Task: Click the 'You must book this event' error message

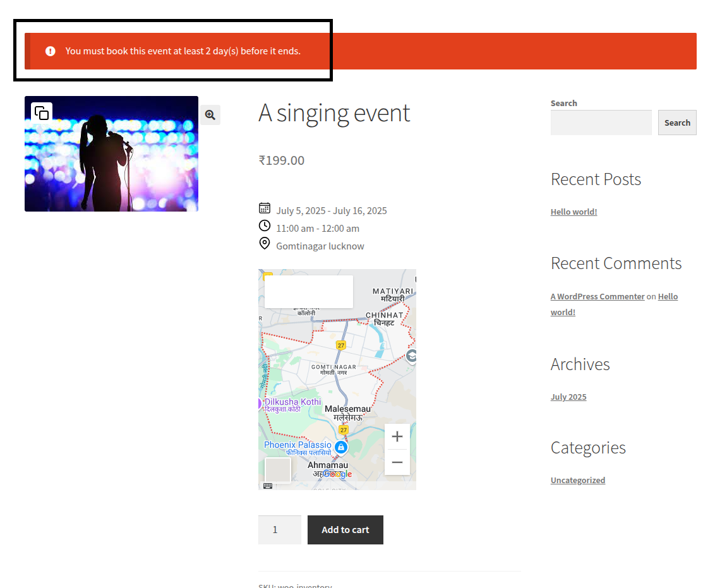Action: pyautogui.click(x=183, y=51)
